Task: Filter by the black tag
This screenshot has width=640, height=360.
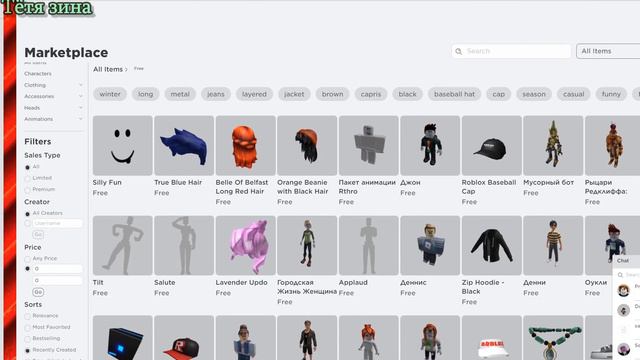Action: pos(407,94)
